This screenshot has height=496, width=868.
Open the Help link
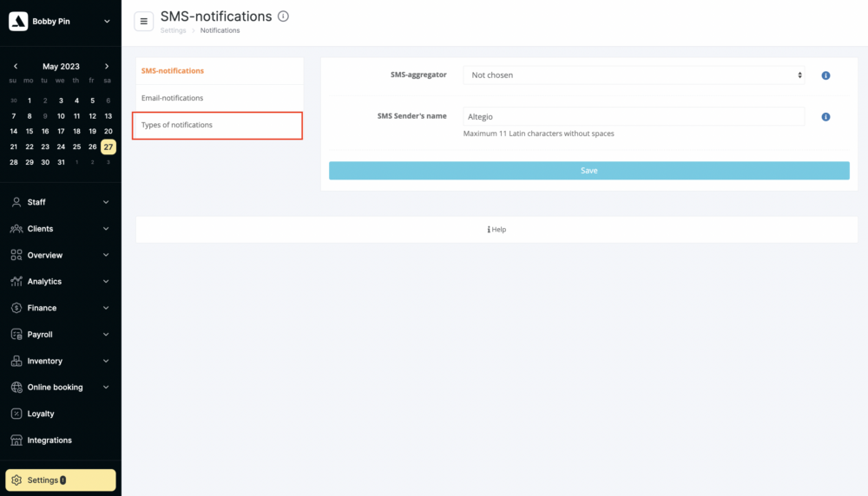496,230
